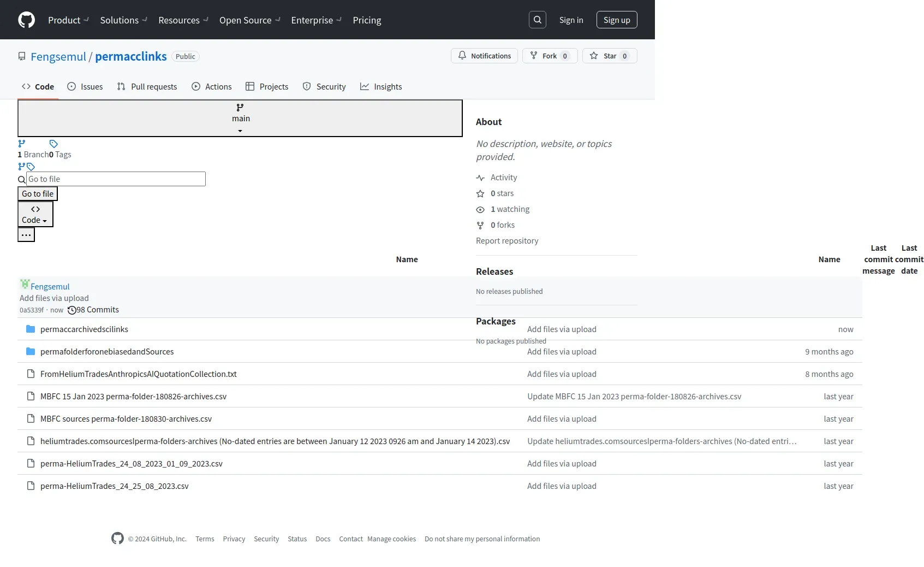Expand the Solutions menu
The height and width of the screenshot is (567, 924).
tap(124, 20)
